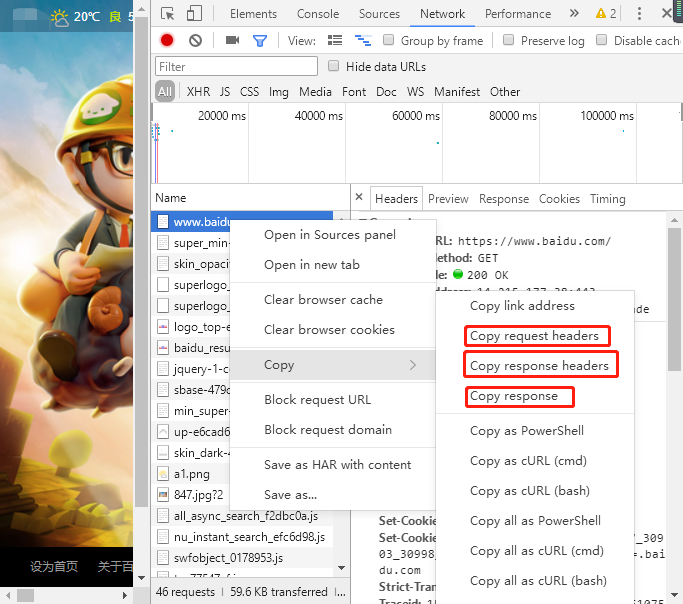Screen dimensions: 683x604
Task: Select the Headers tab
Action: coord(396,199)
